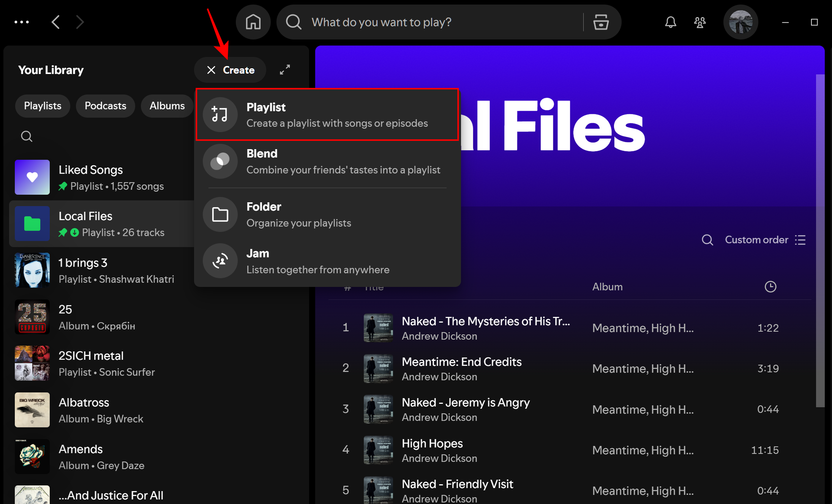Open Friend Activity icon

699,22
